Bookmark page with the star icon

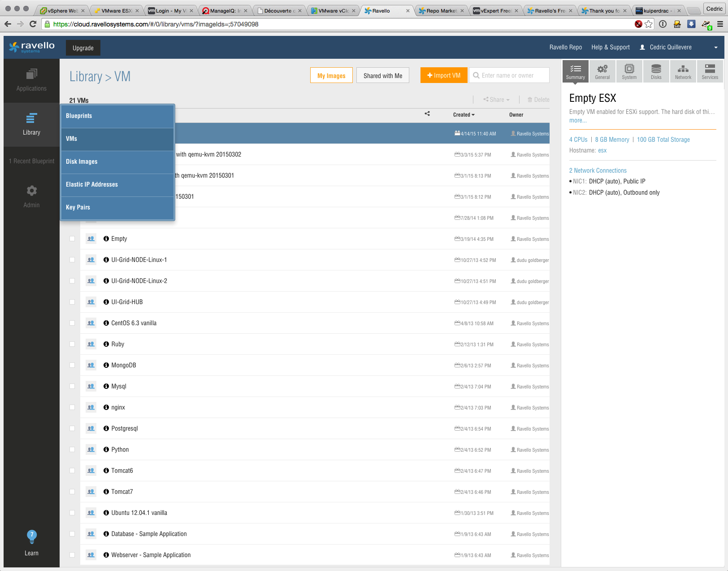tap(649, 24)
